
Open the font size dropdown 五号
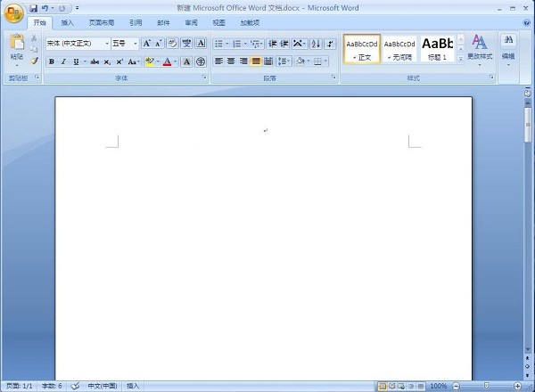click(x=136, y=44)
